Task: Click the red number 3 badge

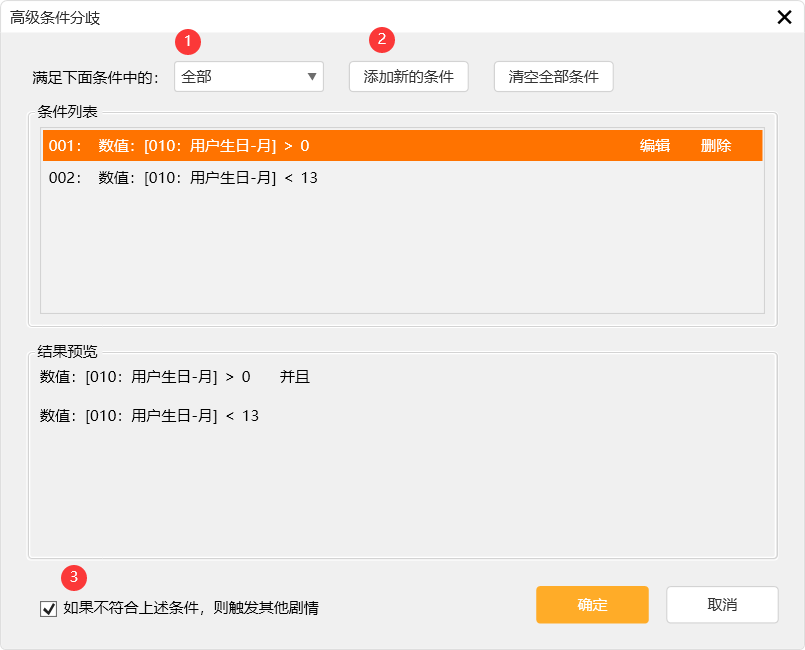Action: pyautogui.click(x=74, y=577)
